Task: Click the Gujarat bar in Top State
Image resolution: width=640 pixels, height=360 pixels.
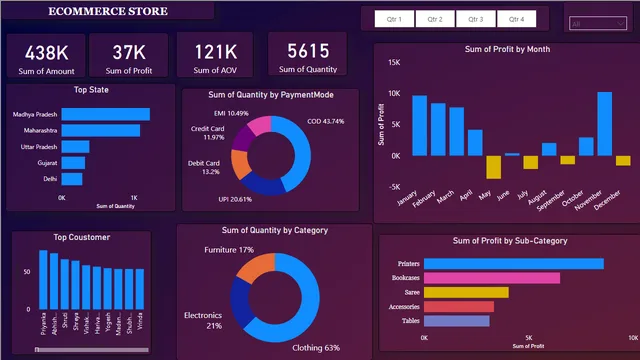Action: point(73,163)
